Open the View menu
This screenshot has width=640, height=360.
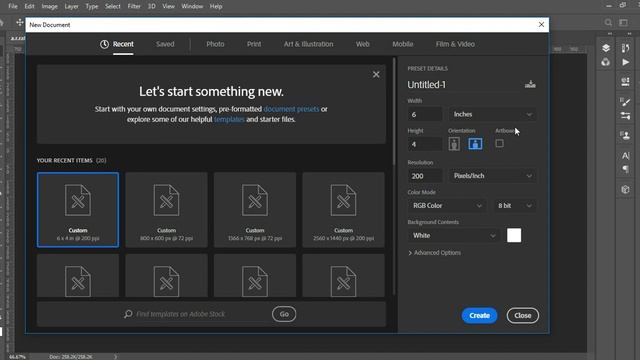pyautogui.click(x=169, y=6)
